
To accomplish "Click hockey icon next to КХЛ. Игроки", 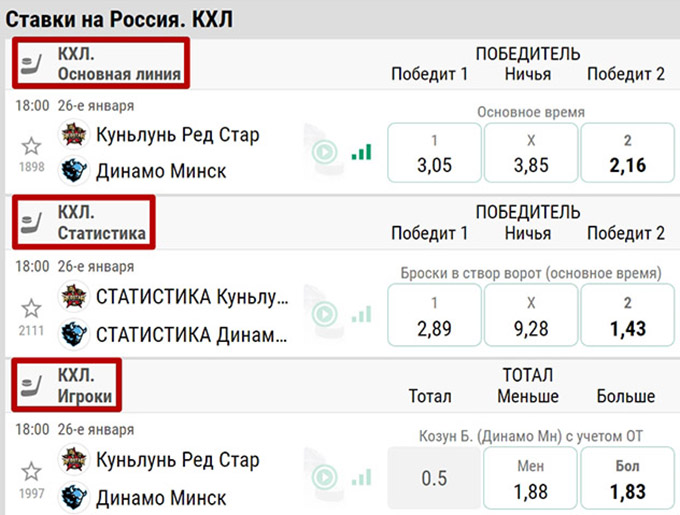I will click(31, 385).
